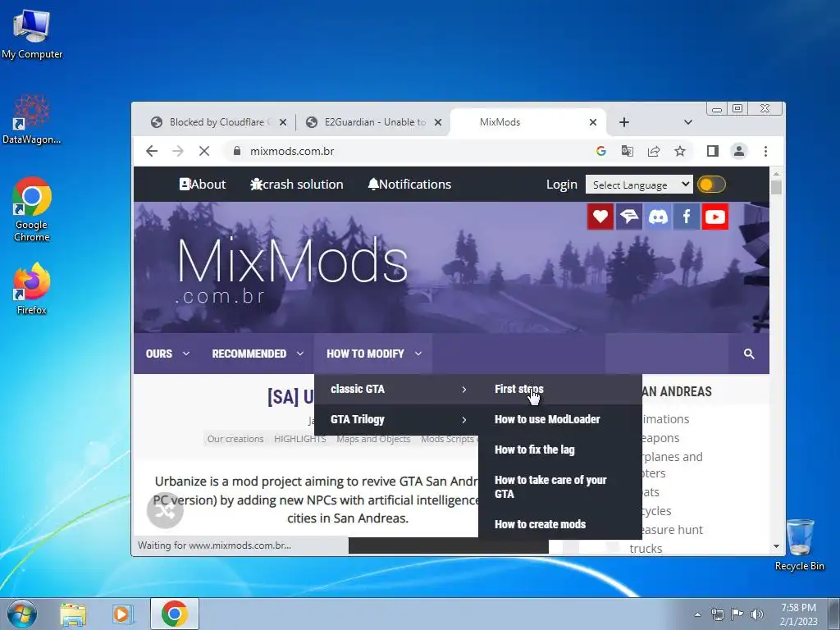The height and width of the screenshot is (630, 840).
Task: Open Windows Media Player from taskbar
Action: (123, 614)
